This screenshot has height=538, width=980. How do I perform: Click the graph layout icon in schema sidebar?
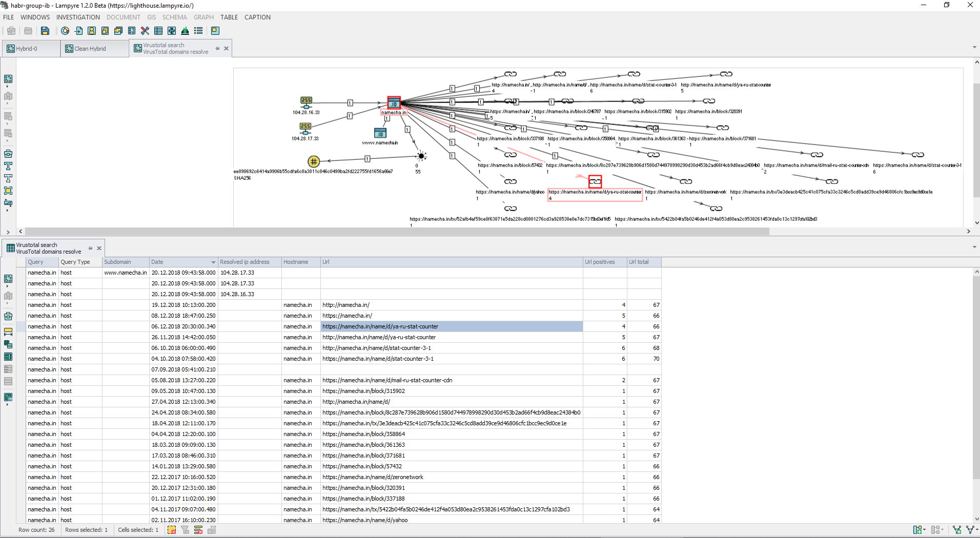coord(8,79)
